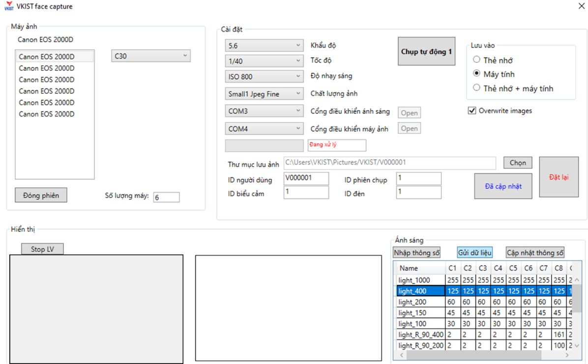The width and height of the screenshot is (588, 364).
Task: Select the 'Thẻ nhớ' radio option
Action: pyautogui.click(x=476, y=60)
